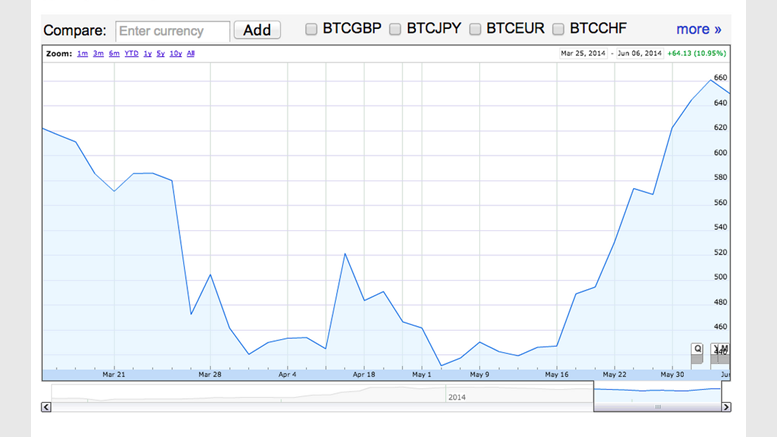Click the timeline scrollbar handle grip
The height and width of the screenshot is (437, 777).
click(658, 407)
